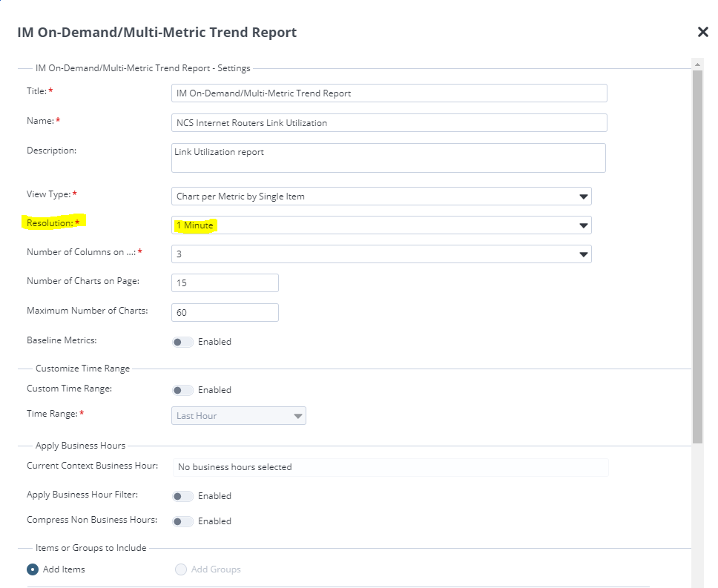718x588 pixels.
Task: Enable the Custom Time Range switch
Action: pos(182,390)
